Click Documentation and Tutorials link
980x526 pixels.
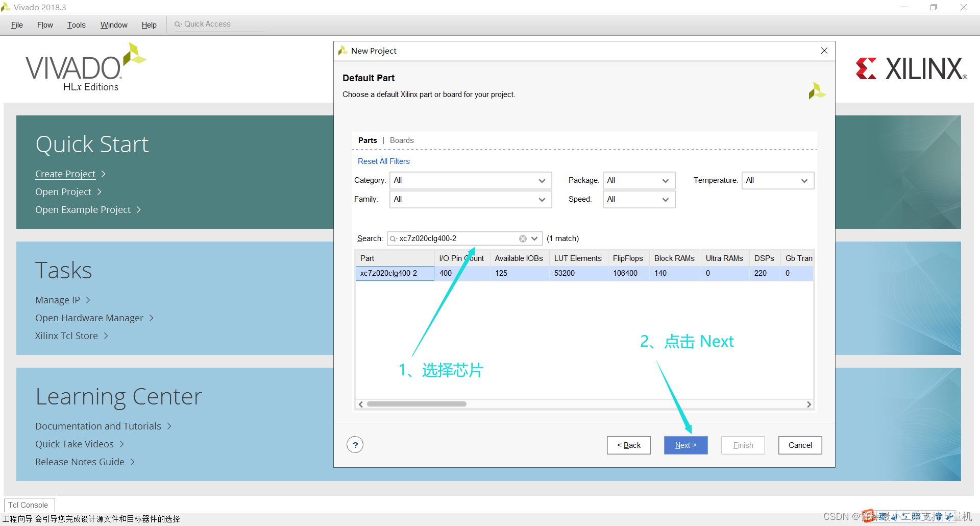point(98,426)
